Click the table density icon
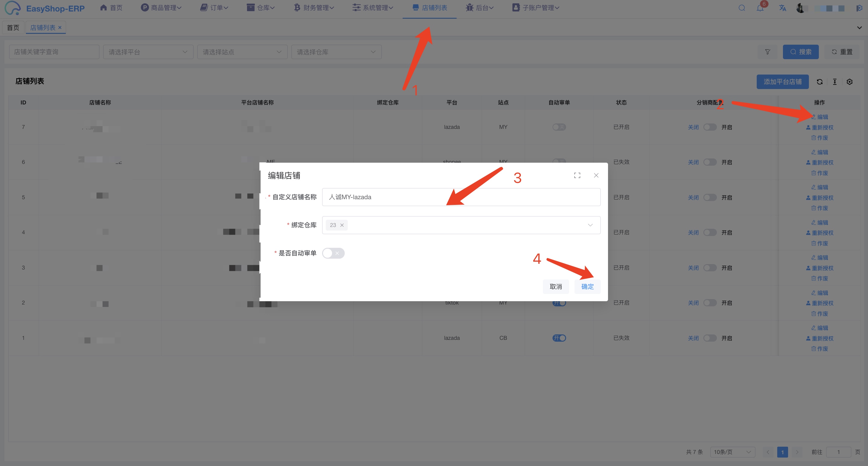Image resolution: width=868 pixels, height=466 pixels. [x=835, y=82]
